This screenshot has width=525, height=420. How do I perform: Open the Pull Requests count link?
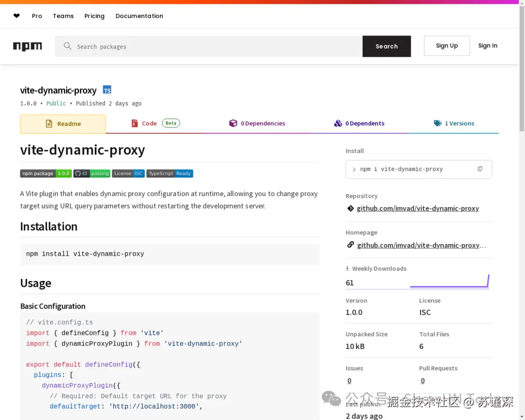point(422,381)
